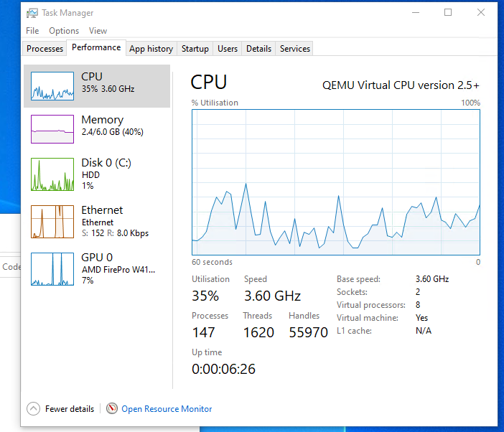Open the View menu
Screen dimensions: 504x432
(x=98, y=31)
